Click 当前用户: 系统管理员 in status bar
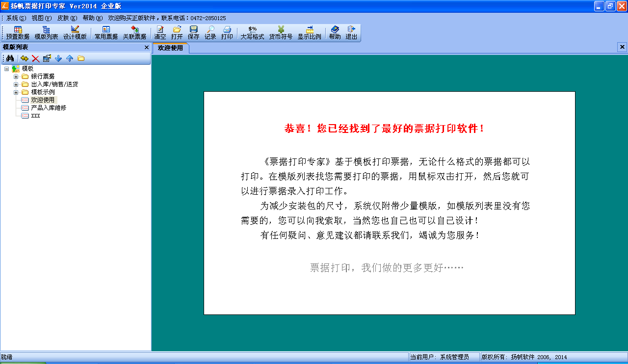628x364 pixels. click(440, 357)
